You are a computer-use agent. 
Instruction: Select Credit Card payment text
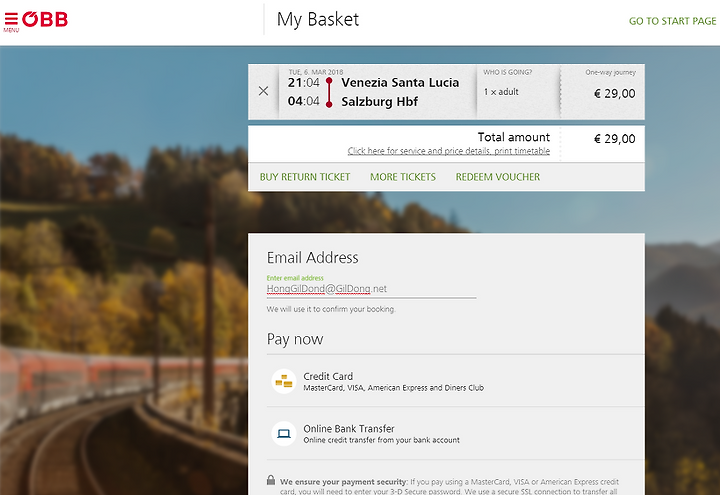click(x=328, y=376)
